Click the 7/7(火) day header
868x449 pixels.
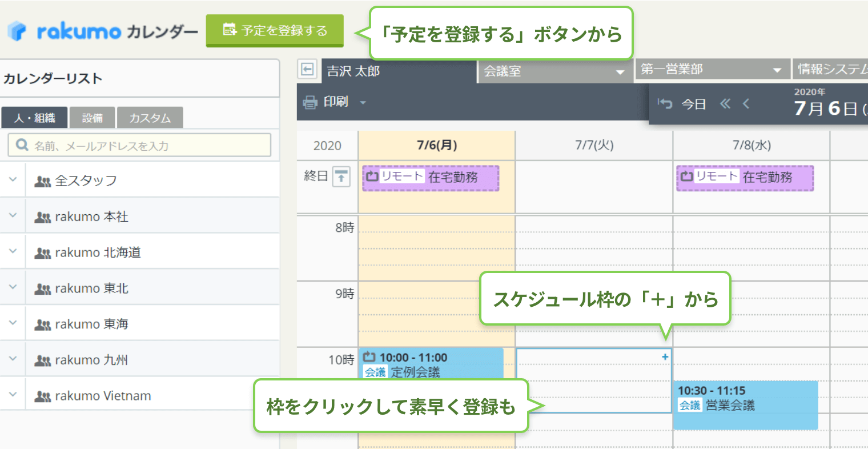click(594, 145)
